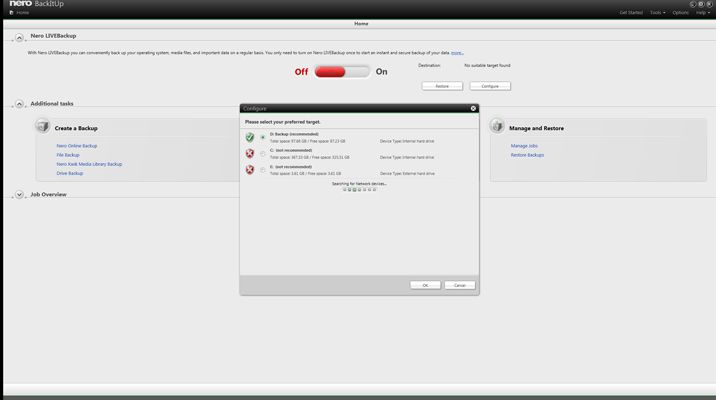716x400 pixels.
Task: Click the 'Job Overview' section title
Action: pos(48,195)
